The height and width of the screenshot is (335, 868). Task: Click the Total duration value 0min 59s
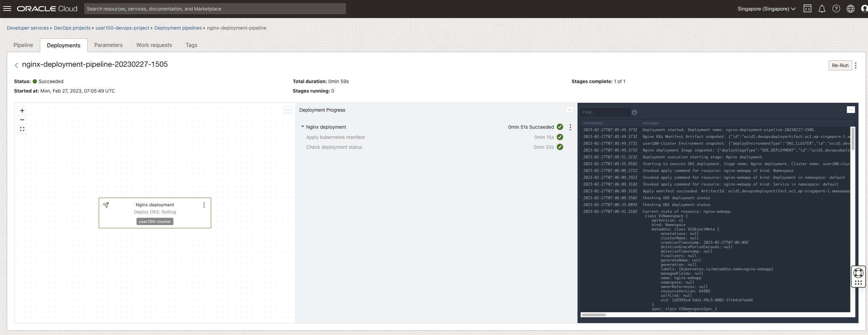click(x=339, y=81)
